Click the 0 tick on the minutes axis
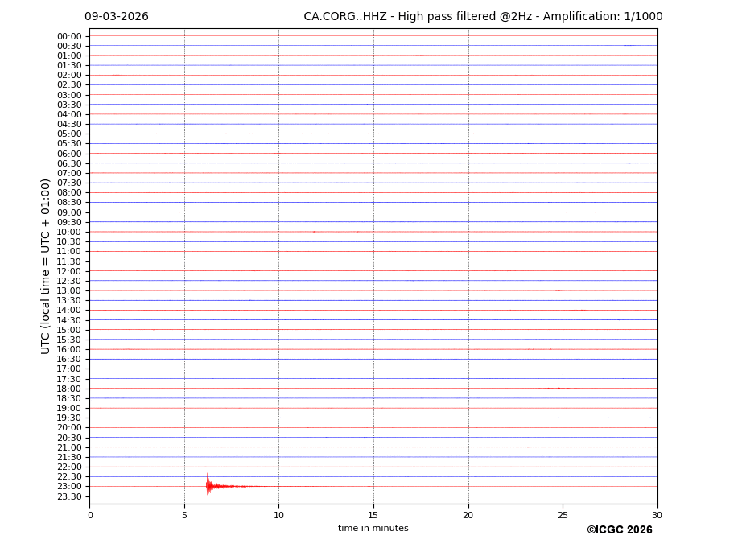746x560 pixels. tap(90, 515)
